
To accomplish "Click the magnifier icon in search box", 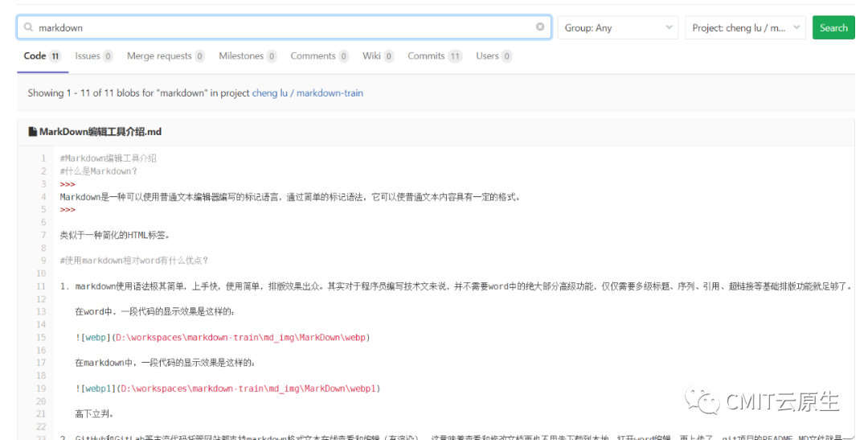I will click(x=28, y=27).
